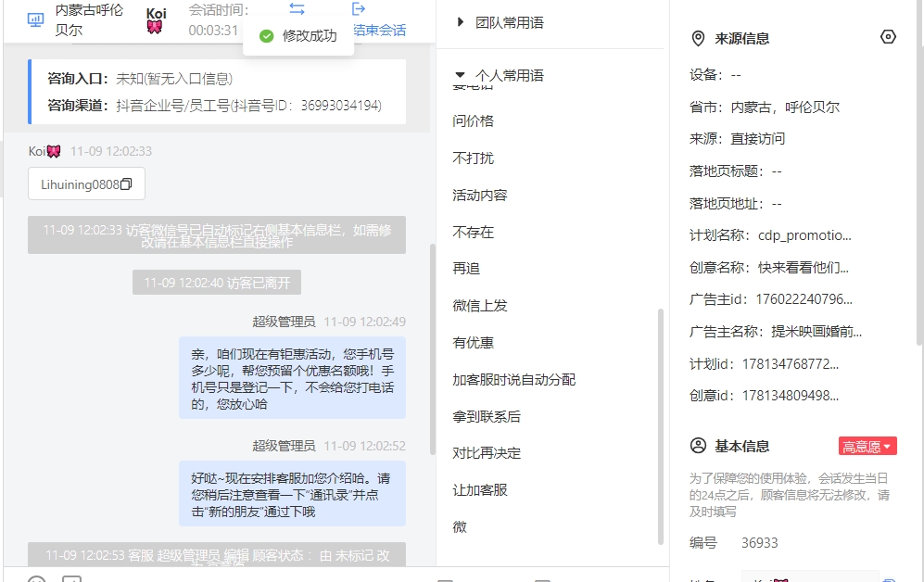Expand the 团队常用语 section
This screenshot has width=924, height=582.
461,22
